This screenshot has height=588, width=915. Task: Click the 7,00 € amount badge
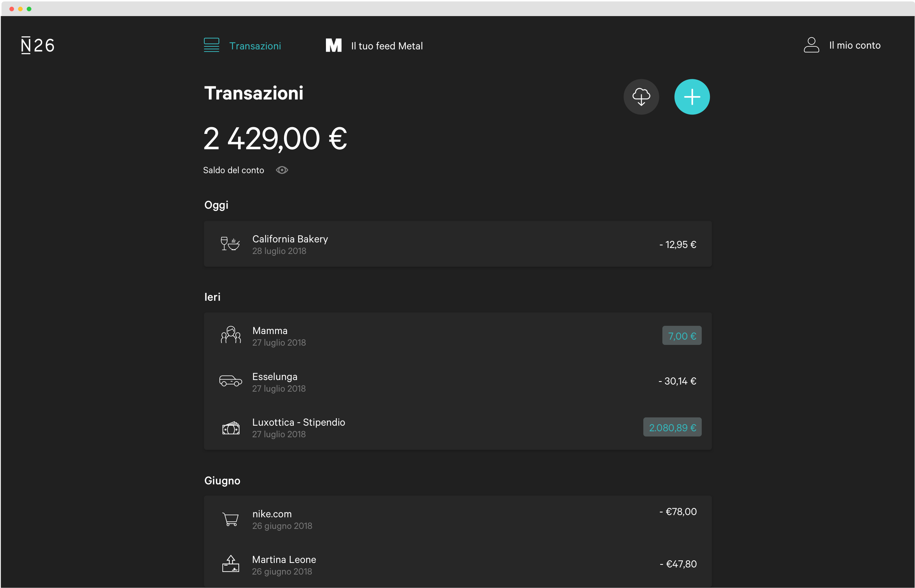[x=682, y=336]
